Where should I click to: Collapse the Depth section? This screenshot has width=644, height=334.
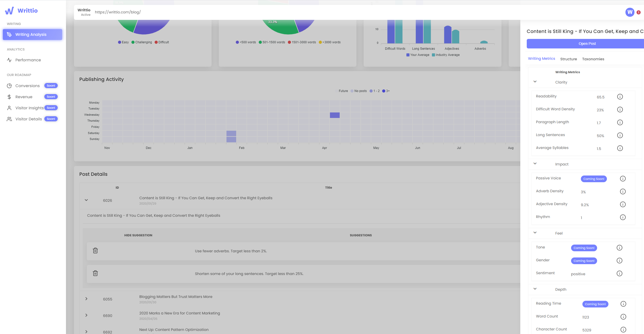(x=535, y=289)
